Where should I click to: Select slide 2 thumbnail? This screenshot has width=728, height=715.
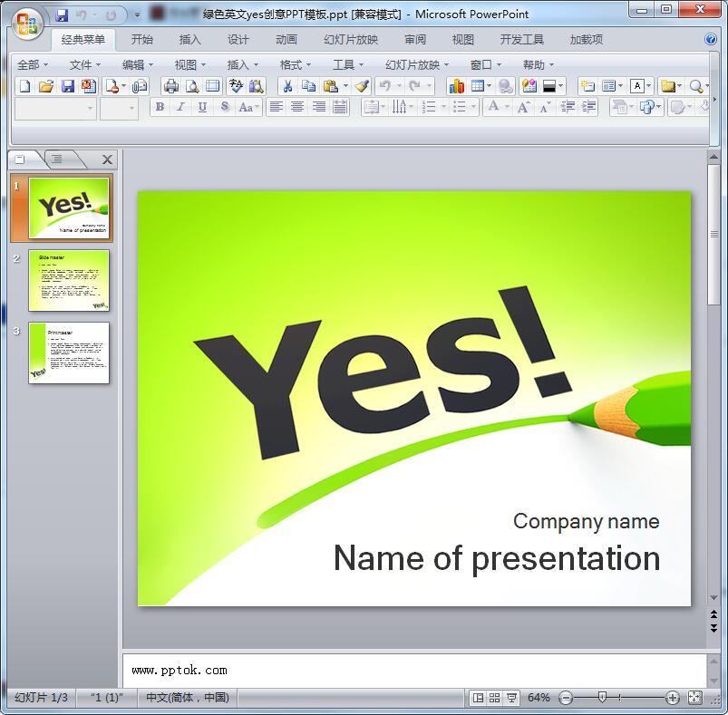tap(69, 280)
